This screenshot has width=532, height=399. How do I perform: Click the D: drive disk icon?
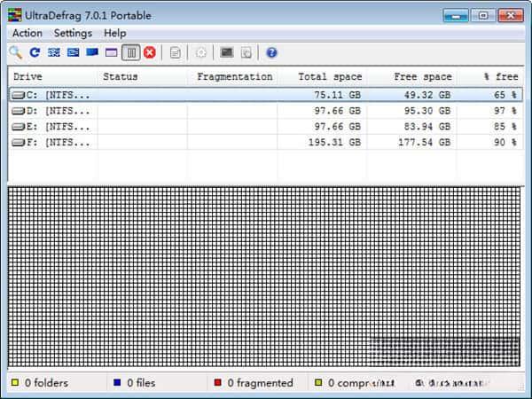(19, 111)
